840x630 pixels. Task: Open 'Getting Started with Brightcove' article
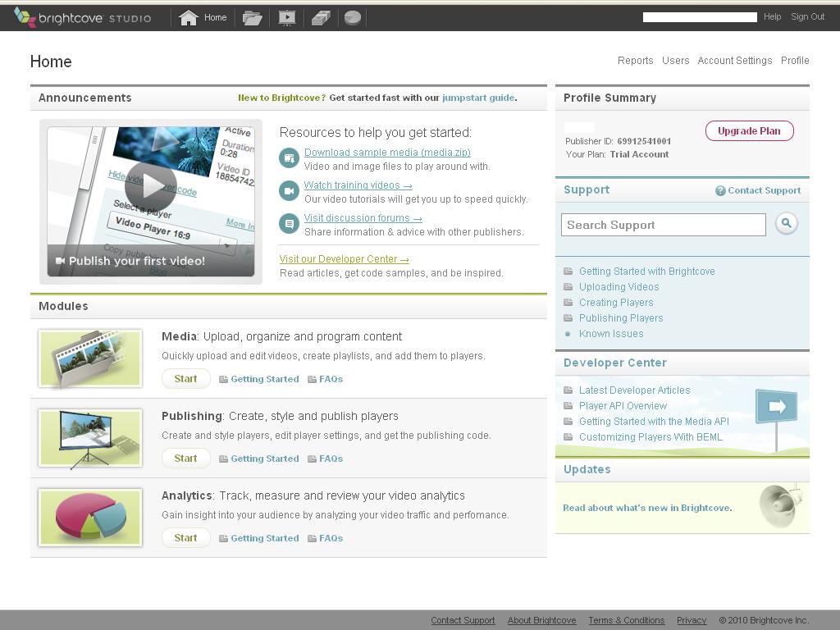click(x=646, y=271)
